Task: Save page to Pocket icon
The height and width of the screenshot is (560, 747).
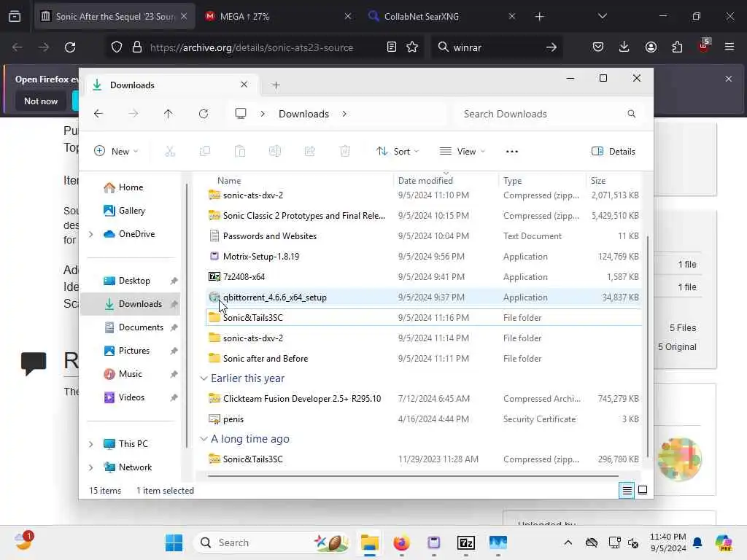Action: (598, 47)
